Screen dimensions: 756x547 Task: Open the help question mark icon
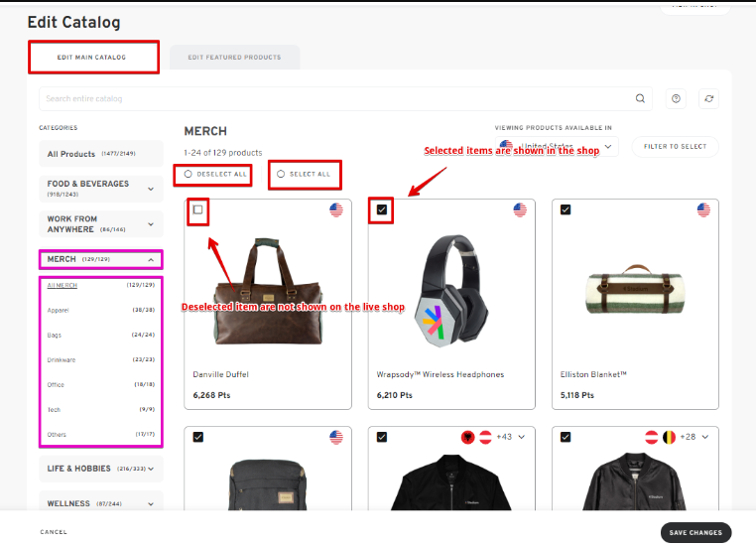click(677, 98)
